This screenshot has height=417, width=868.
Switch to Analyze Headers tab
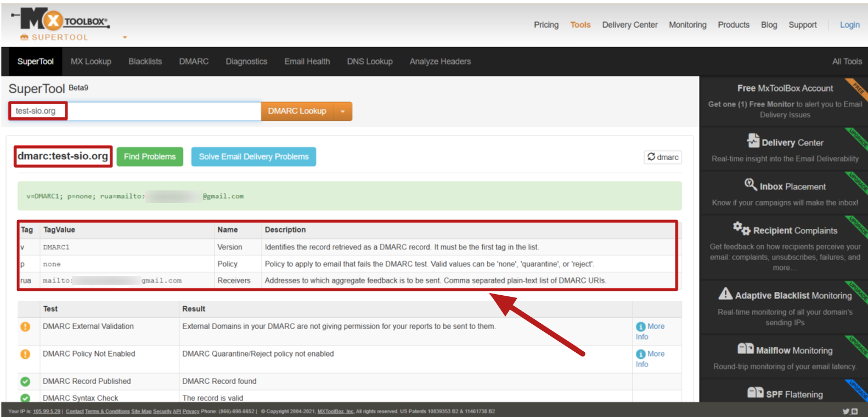(440, 61)
